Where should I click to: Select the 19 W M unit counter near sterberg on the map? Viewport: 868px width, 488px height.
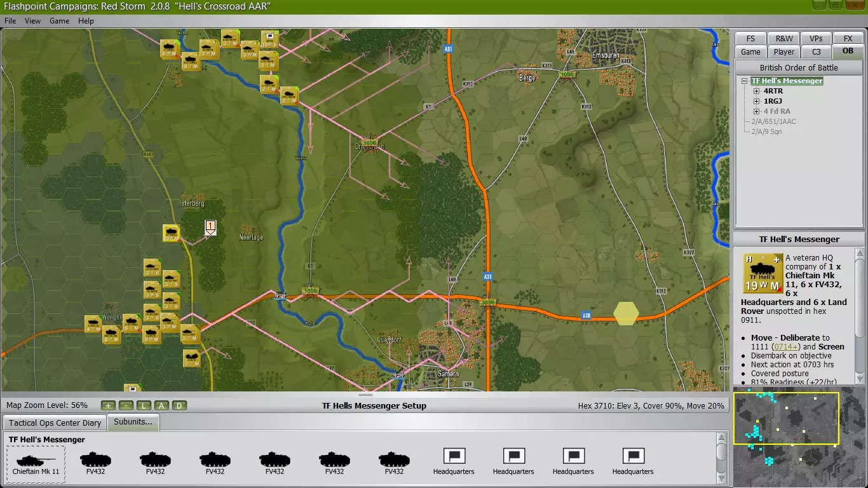click(172, 233)
